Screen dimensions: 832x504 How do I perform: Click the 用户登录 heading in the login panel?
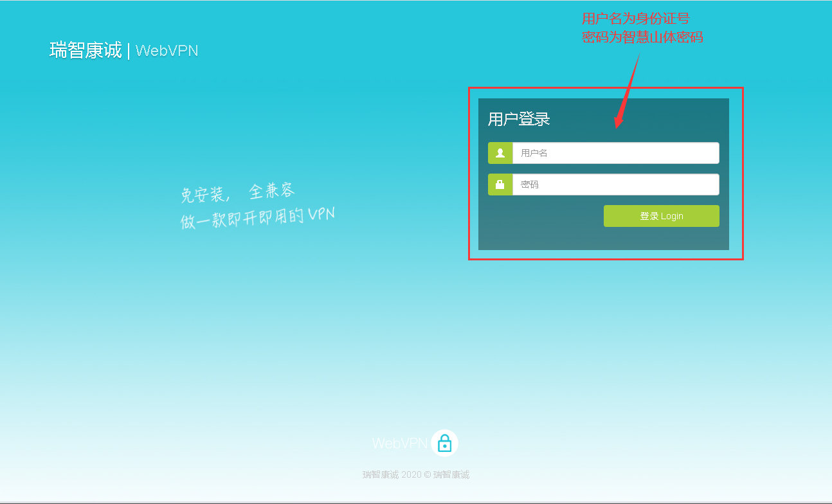[x=519, y=119]
